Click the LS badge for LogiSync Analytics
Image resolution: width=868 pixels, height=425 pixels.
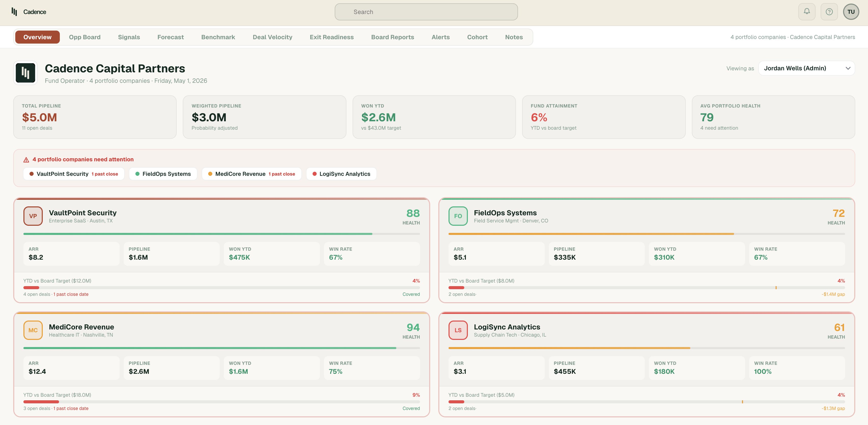tap(458, 330)
